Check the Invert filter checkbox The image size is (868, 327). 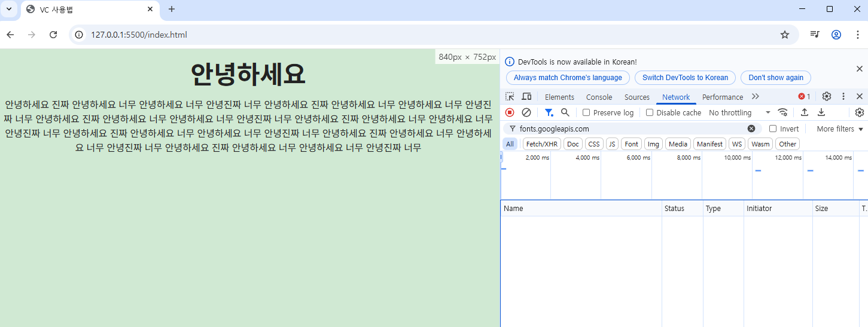773,129
